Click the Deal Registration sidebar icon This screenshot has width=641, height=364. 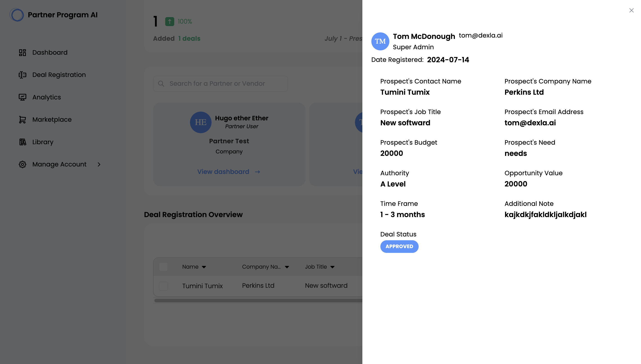point(22,75)
